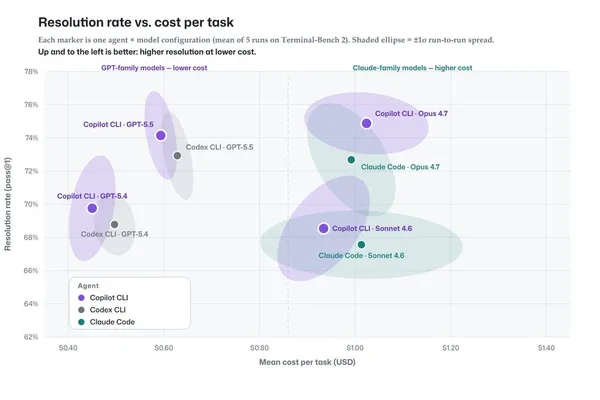Click the Mean cost per task axis title
This screenshot has height=400, width=600.
[x=307, y=362]
